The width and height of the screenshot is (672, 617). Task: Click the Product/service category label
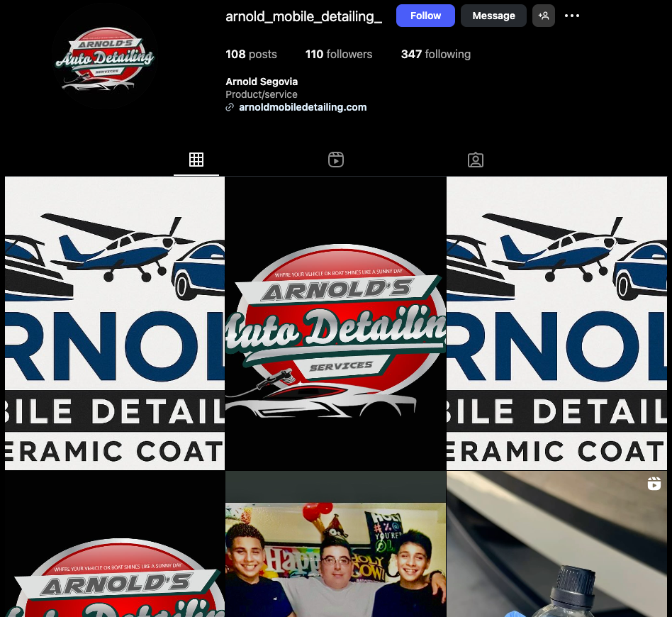(262, 94)
